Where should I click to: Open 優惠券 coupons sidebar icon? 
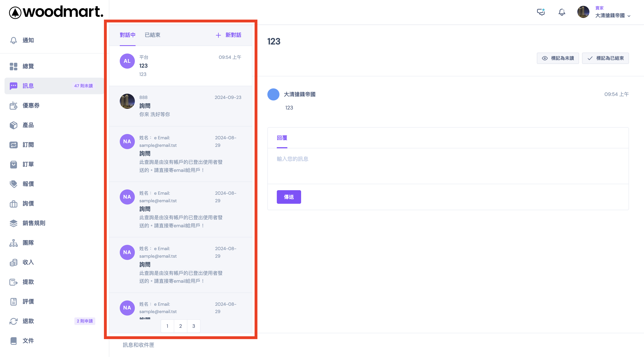(x=14, y=106)
